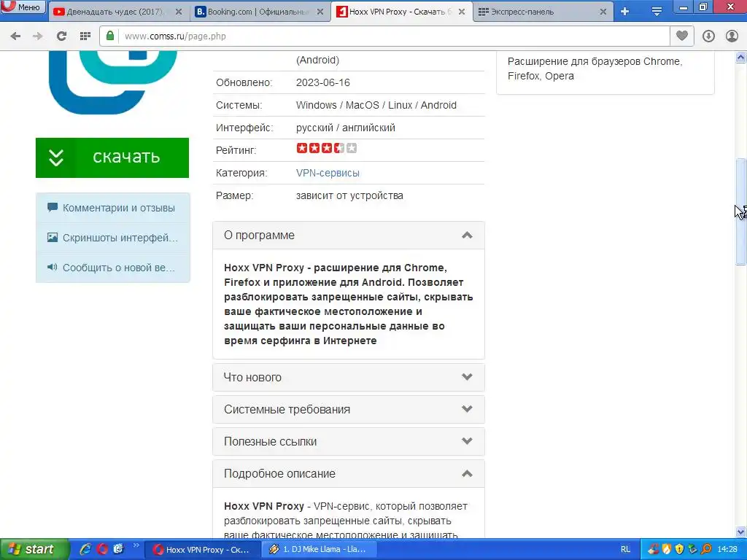Click the third quick launch icon
The width and height of the screenshot is (747, 560).
pyautogui.click(x=118, y=549)
